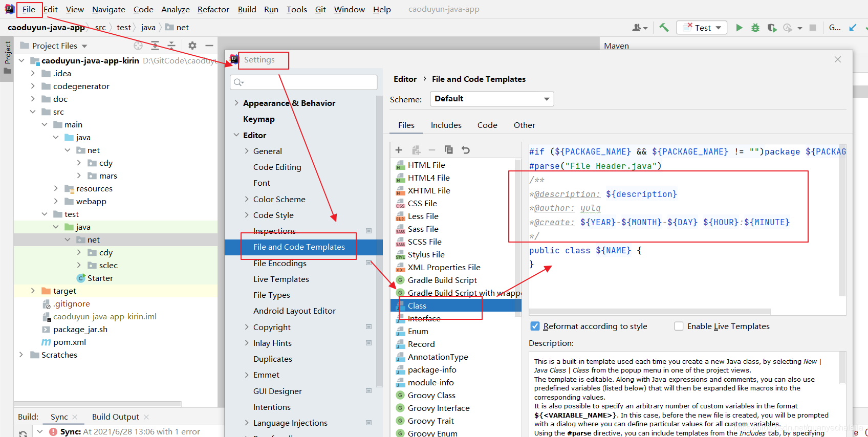Start debugging with the bug icon
Image resolution: width=868 pixels, height=437 pixels.
click(755, 28)
